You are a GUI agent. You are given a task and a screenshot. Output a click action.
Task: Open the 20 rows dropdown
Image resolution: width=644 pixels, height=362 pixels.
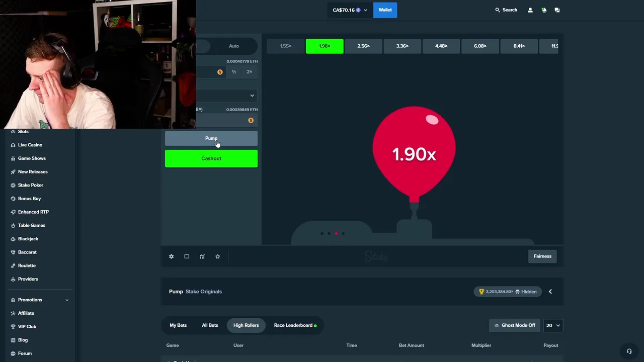point(553,325)
